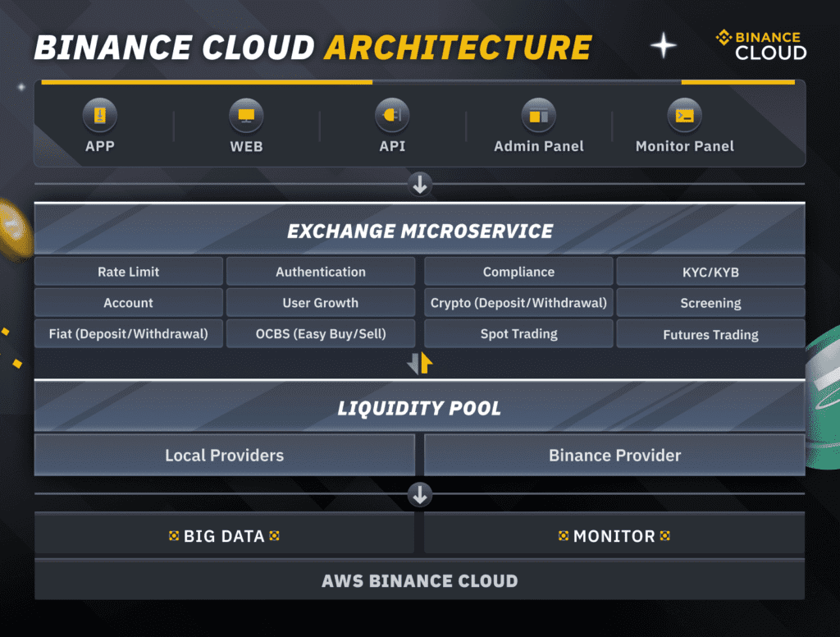The height and width of the screenshot is (637, 840).
Task: Click the Liquidity Pool header
Action: (419, 406)
